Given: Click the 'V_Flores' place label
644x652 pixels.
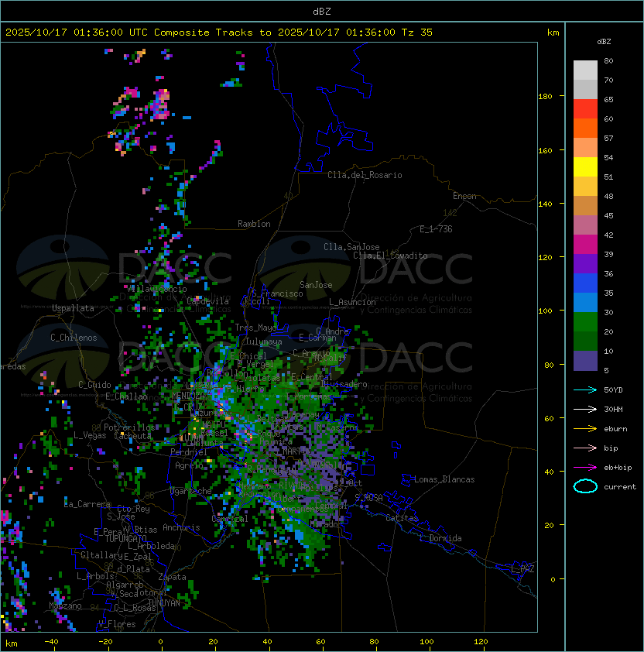Looking at the screenshot, I should pyautogui.click(x=117, y=624).
